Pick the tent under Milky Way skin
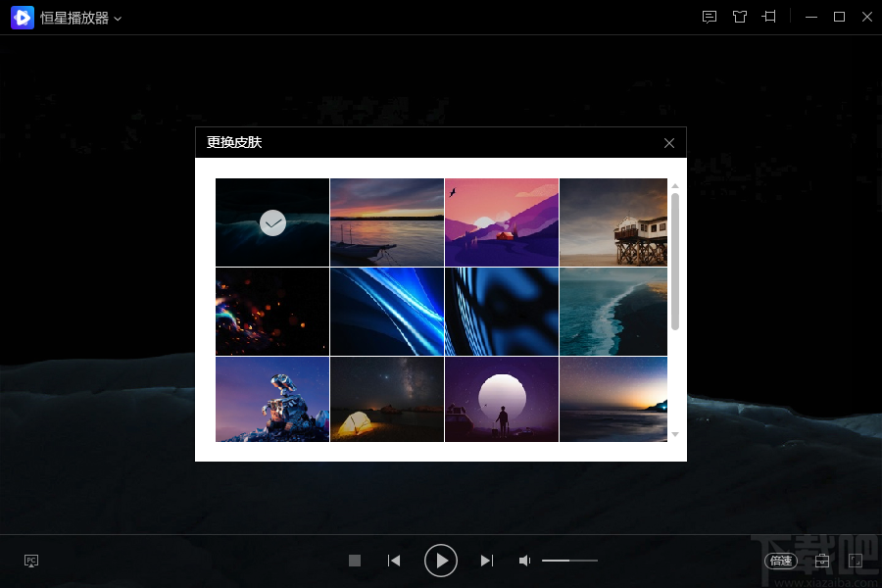This screenshot has width=882, height=588. [387, 399]
